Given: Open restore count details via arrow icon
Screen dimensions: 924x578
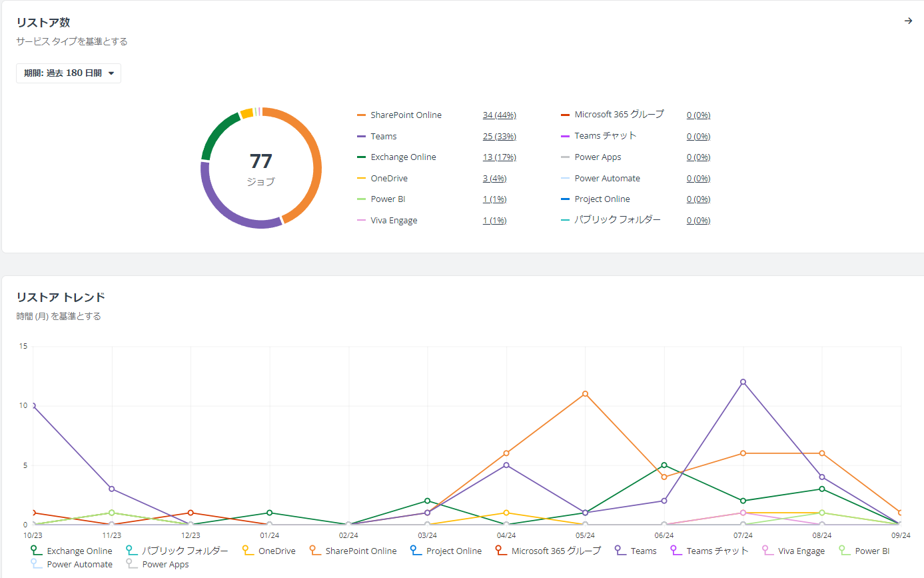Looking at the screenshot, I should (908, 21).
